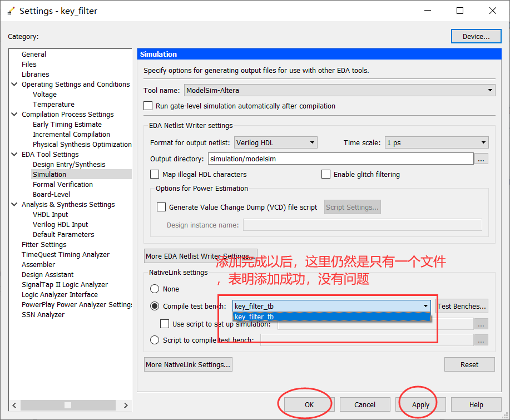Collapse EDA Tool Settings node
The image size is (510, 420).
point(14,154)
